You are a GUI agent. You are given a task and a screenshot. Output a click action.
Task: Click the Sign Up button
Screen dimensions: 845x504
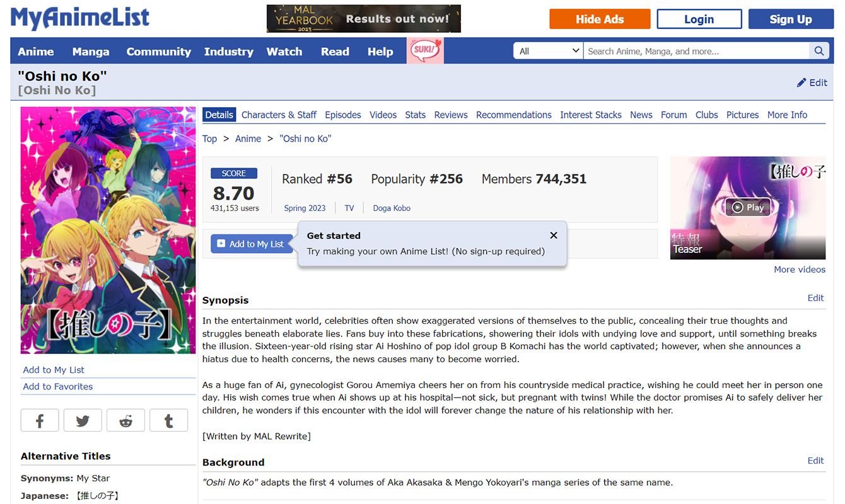pyautogui.click(x=790, y=19)
